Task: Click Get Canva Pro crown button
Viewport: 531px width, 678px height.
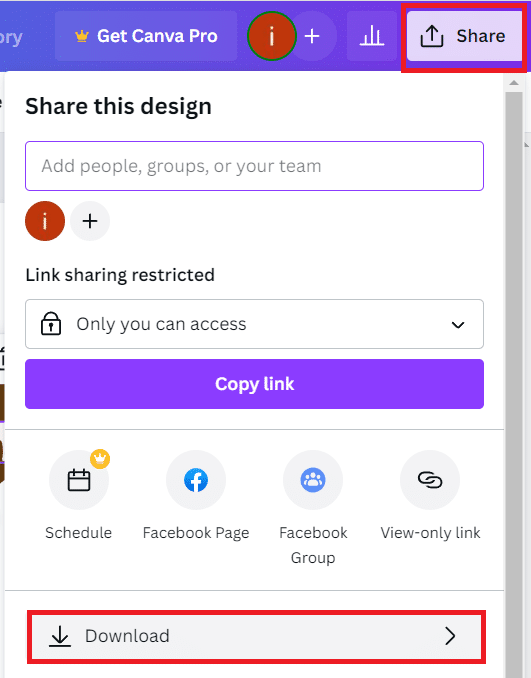Action: (x=146, y=36)
